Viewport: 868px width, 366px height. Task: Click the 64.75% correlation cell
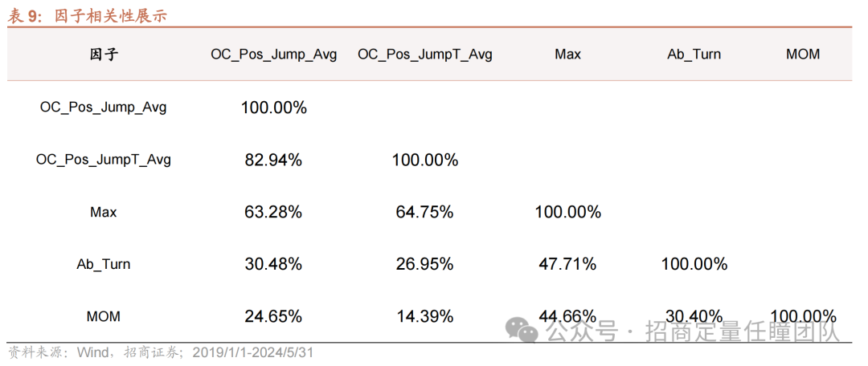pos(424,213)
